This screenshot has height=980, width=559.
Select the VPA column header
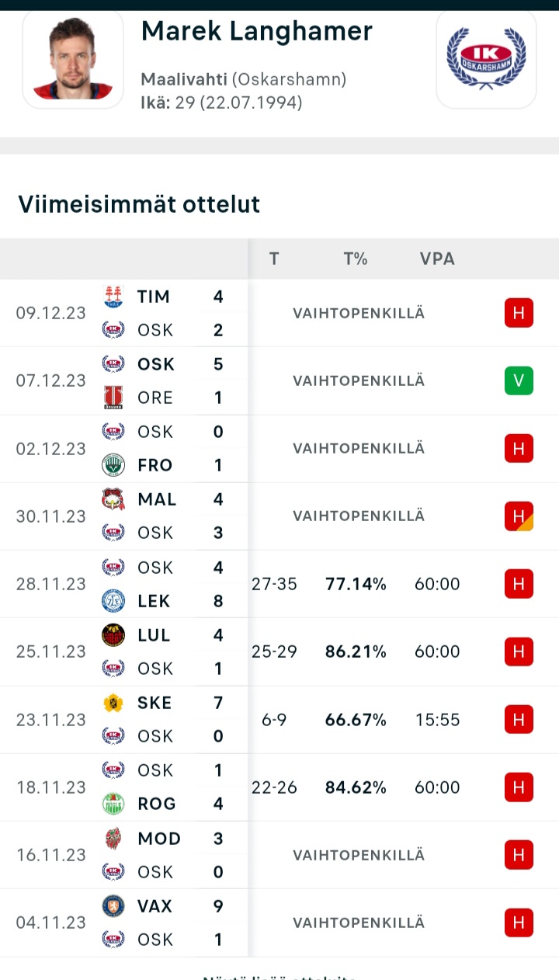[x=437, y=259]
